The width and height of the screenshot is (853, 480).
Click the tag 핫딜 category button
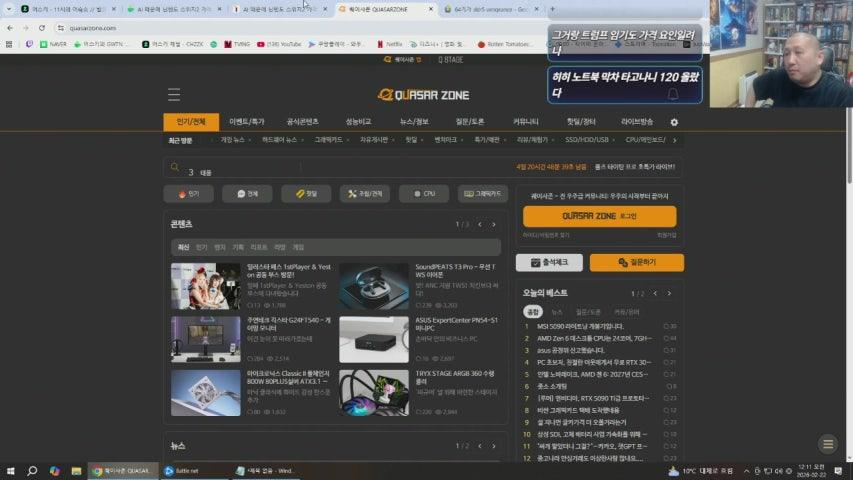[x=306, y=194]
